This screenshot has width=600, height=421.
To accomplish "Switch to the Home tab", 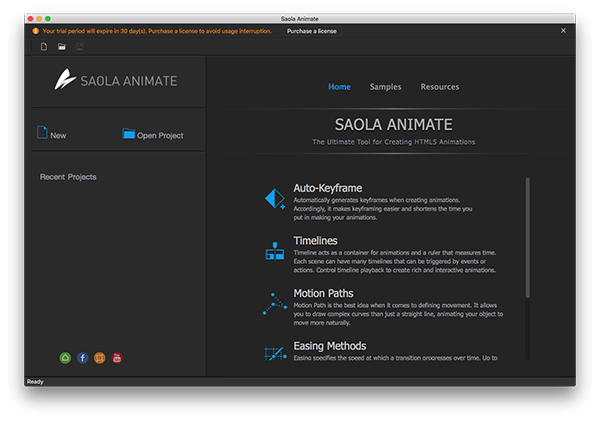I will tap(339, 87).
